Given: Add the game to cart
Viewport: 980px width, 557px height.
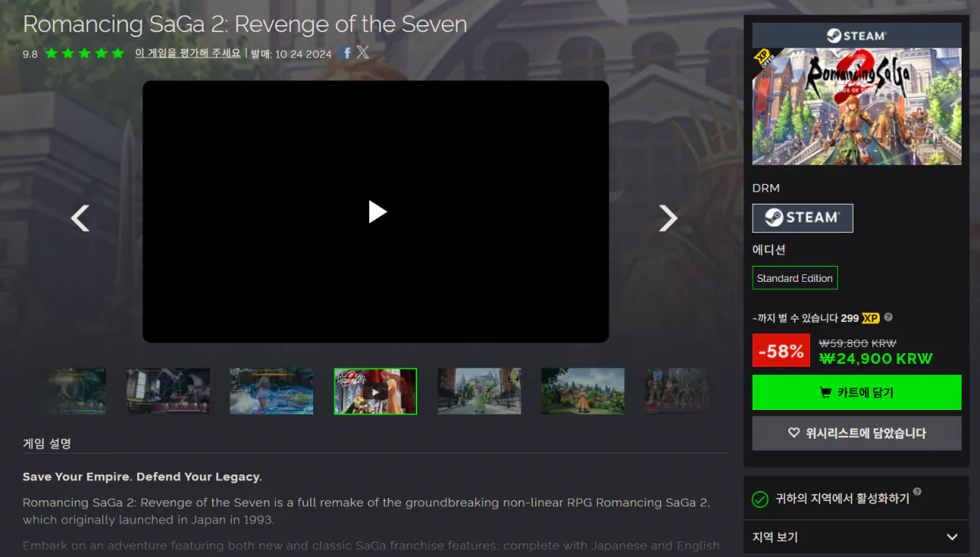Looking at the screenshot, I should pos(857,392).
